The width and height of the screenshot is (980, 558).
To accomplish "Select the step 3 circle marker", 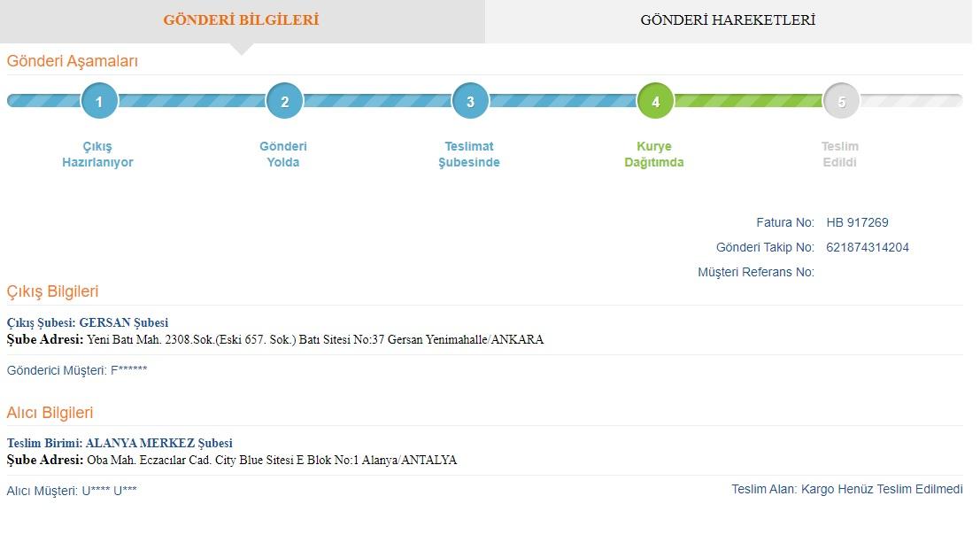I will tap(470, 101).
